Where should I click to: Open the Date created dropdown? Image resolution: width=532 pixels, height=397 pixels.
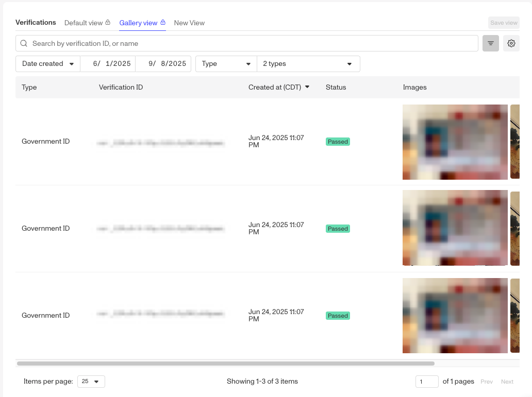(48, 64)
